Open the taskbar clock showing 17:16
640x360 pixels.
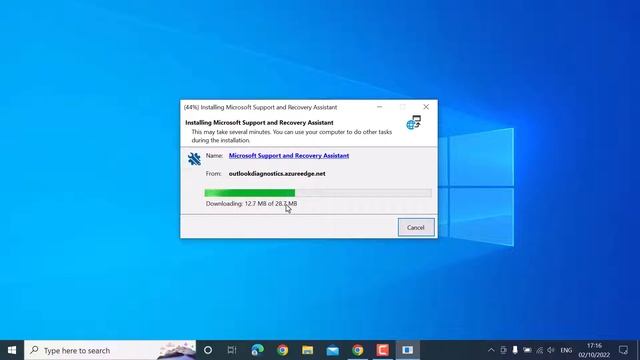pos(594,350)
